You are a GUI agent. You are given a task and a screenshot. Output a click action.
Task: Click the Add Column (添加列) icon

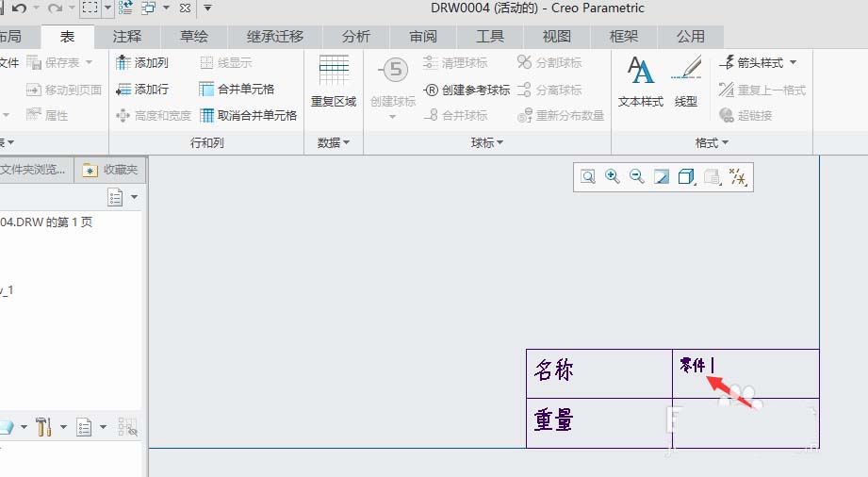pos(123,62)
